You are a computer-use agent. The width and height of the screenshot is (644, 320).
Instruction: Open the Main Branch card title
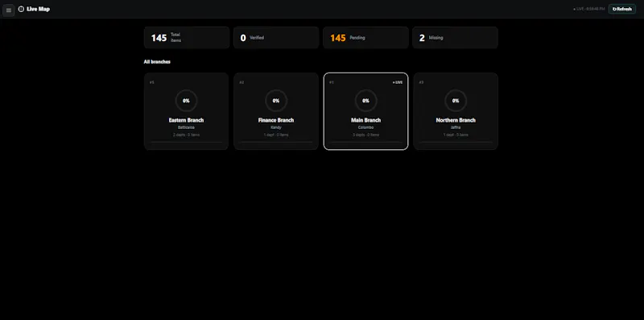366,120
